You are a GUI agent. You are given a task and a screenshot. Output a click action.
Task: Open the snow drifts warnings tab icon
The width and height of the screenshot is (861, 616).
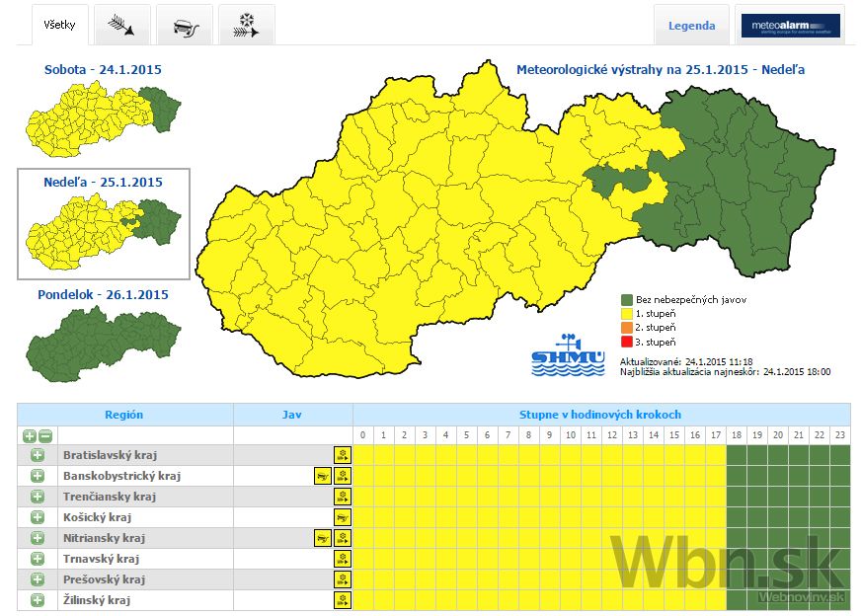(247, 25)
